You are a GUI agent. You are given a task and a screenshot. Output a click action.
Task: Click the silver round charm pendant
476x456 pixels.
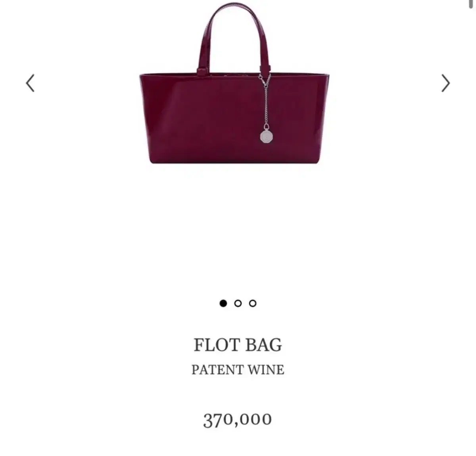tap(266, 136)
